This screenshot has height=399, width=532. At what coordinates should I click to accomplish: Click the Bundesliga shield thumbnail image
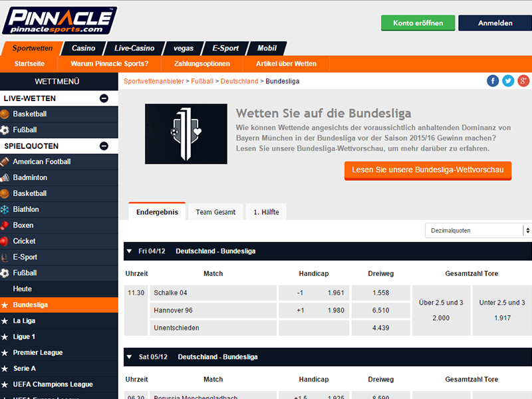tap(186, 134)
